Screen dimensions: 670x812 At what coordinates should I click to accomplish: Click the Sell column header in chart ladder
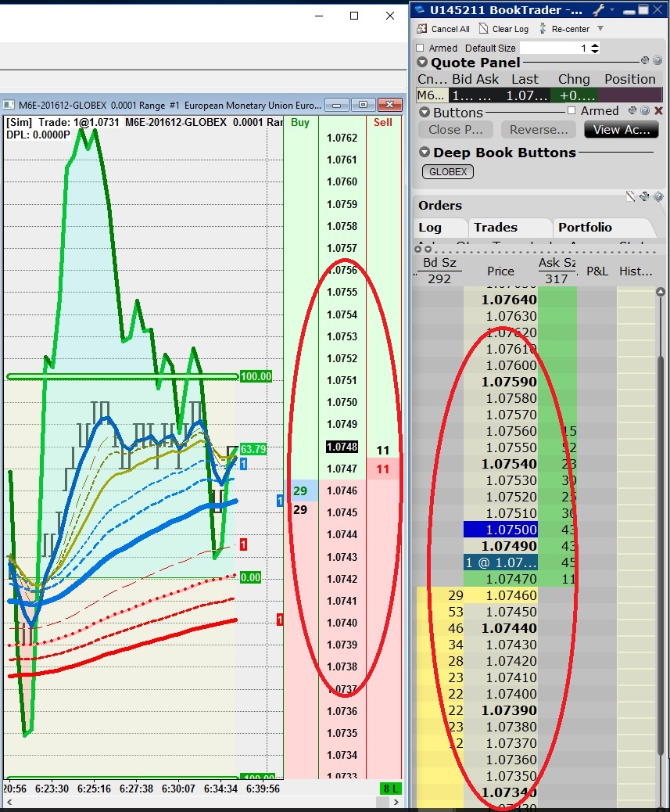point(383,122)
